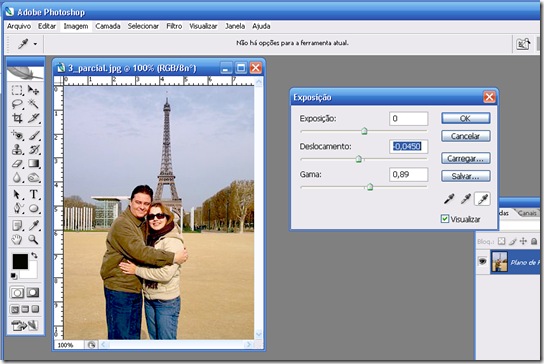Confirm the Exposição dialog with OK
544x364 pixels.
466,118
